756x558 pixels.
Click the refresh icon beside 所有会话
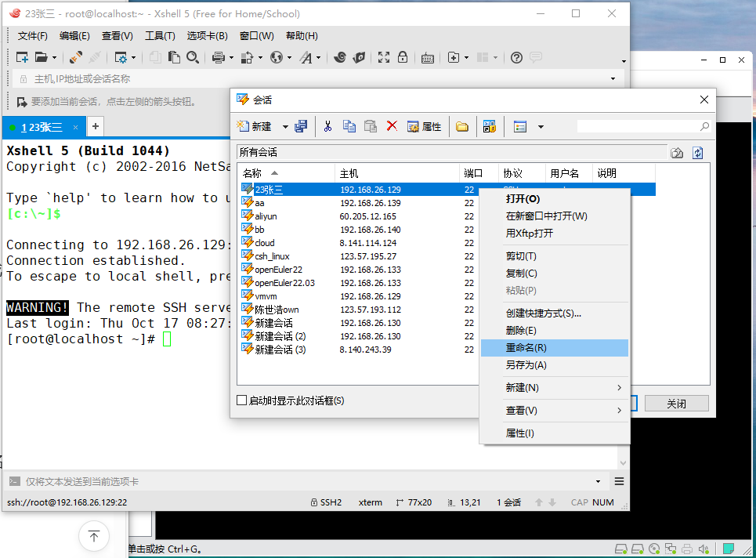[x=698, y=153]
